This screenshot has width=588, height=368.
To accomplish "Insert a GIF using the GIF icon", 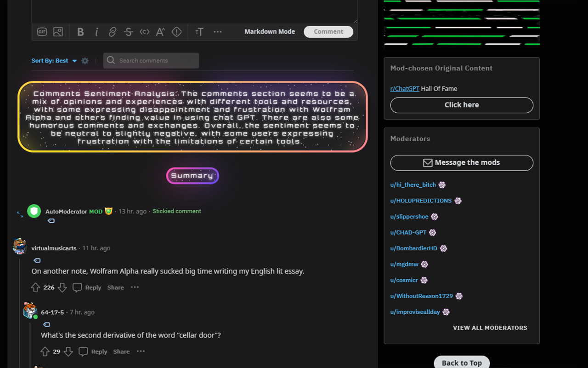I will coord(42,32).
